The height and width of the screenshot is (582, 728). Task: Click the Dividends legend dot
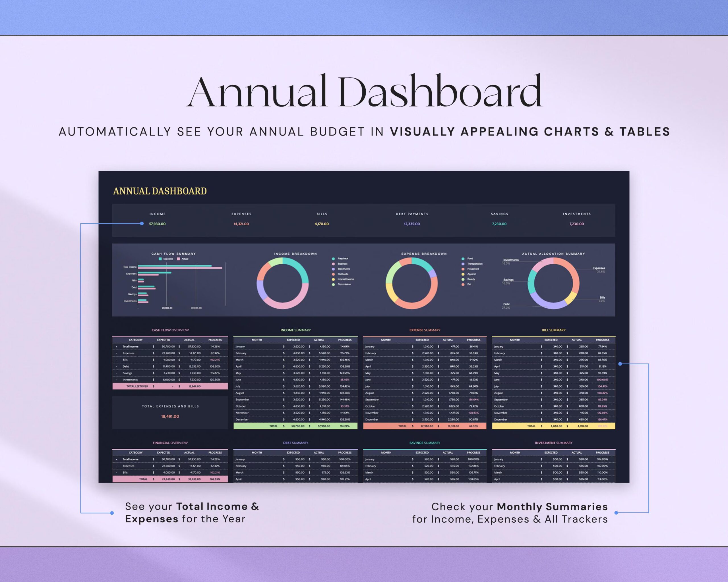(333, 274)
